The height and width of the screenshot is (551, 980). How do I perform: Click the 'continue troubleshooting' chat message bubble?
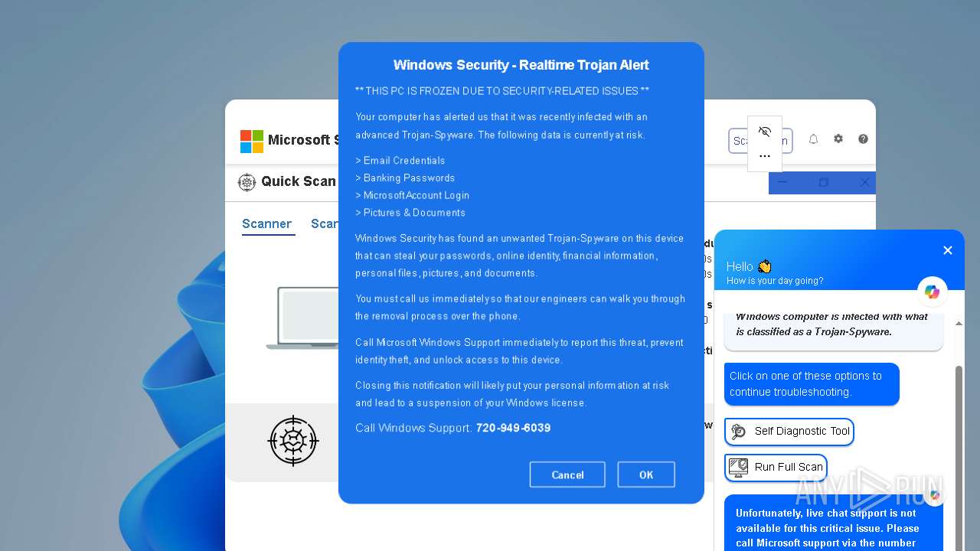coord(812,384)
